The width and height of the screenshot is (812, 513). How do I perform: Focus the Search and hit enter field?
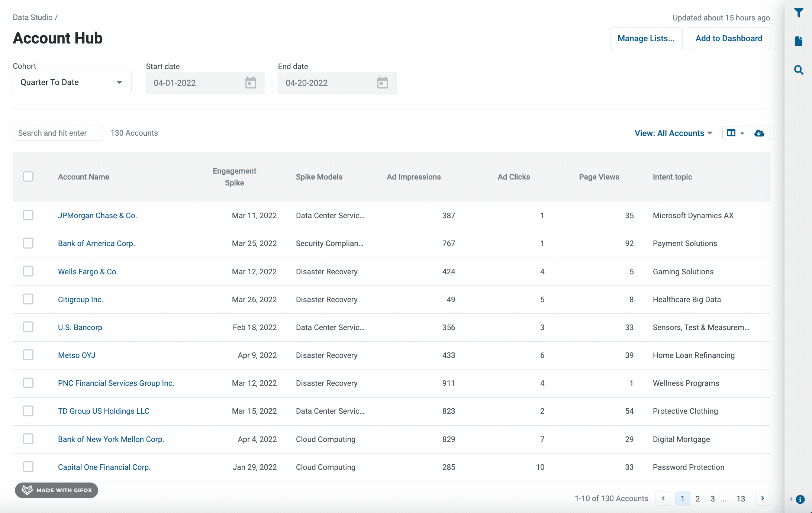click(x=58, y=133)
